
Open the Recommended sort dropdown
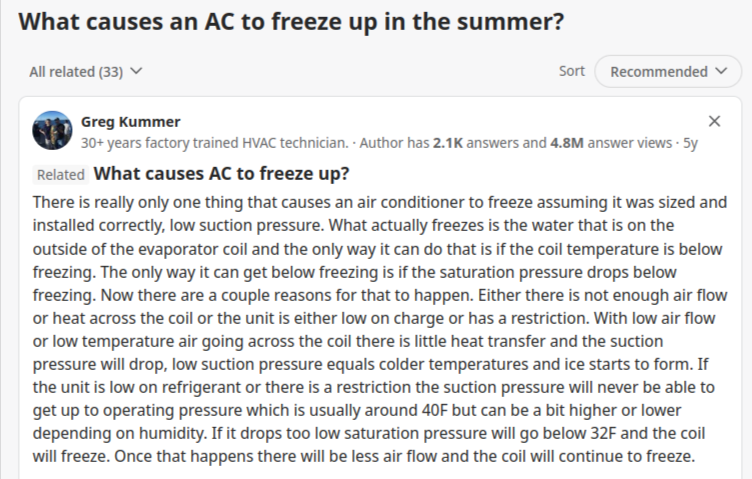[x=668, y=71]
